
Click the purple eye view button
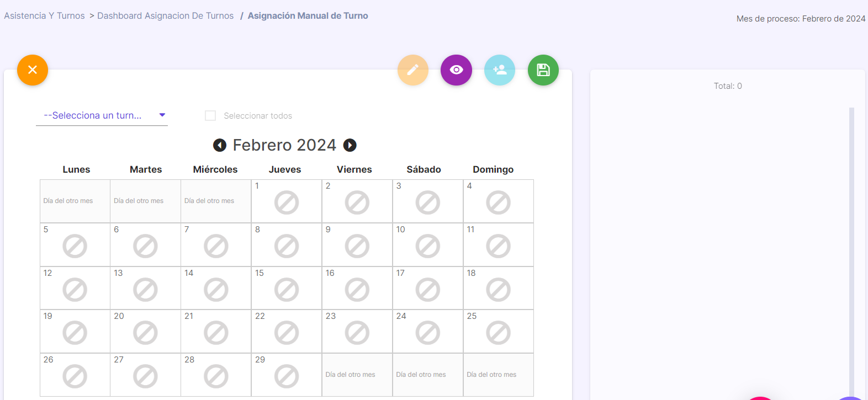click(x=456, y=70)
